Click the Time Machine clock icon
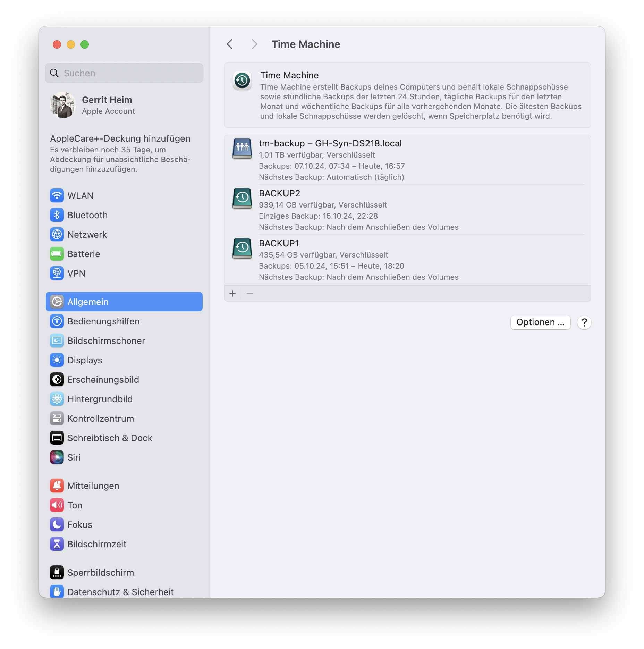Viewport: 644px width, 649px height. click(x=242, y=81)
